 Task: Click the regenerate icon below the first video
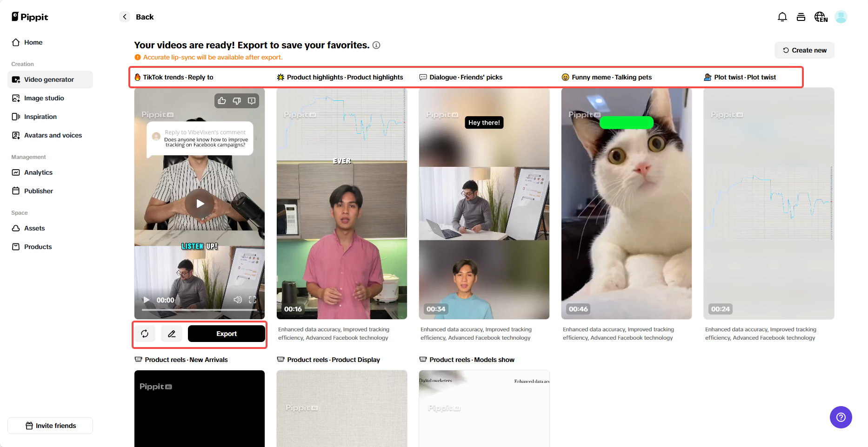coord(145,334)
